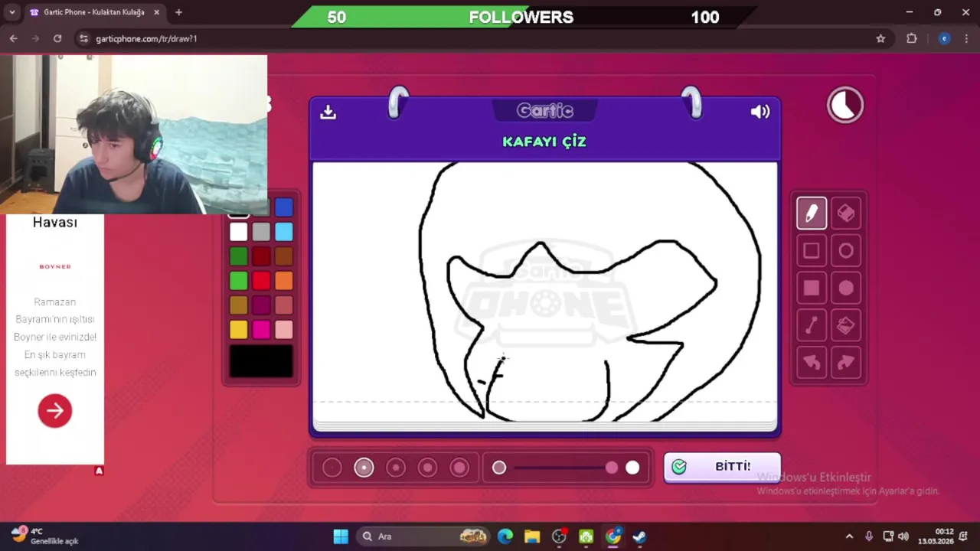The image size is (980, 551).
Task: Open Microsoft Edge from the taskbar
Action: (505, 536)
